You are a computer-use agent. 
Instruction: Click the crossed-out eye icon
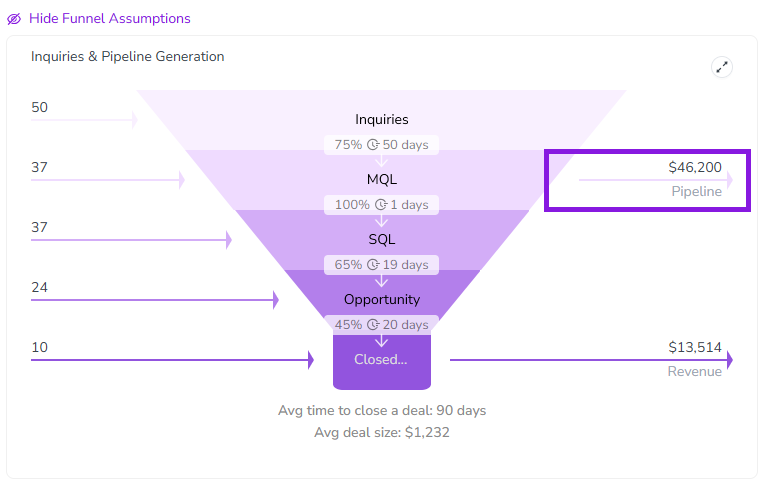point(14,19)
